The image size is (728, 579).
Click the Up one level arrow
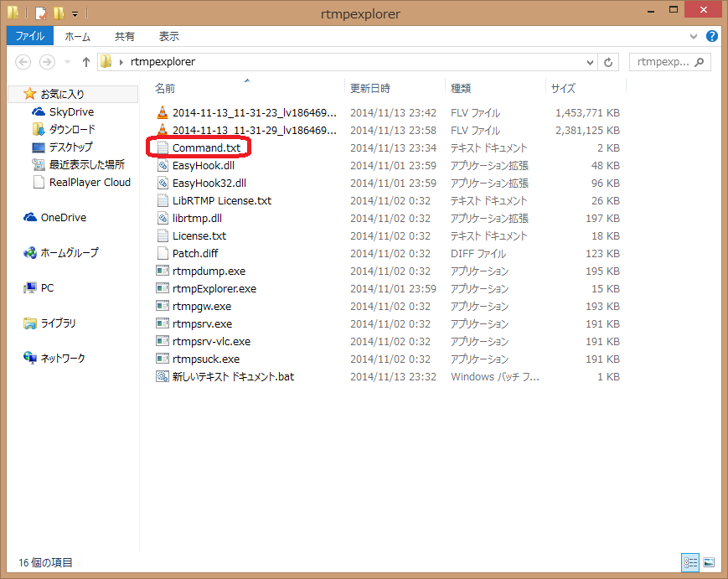click(85, 62)
